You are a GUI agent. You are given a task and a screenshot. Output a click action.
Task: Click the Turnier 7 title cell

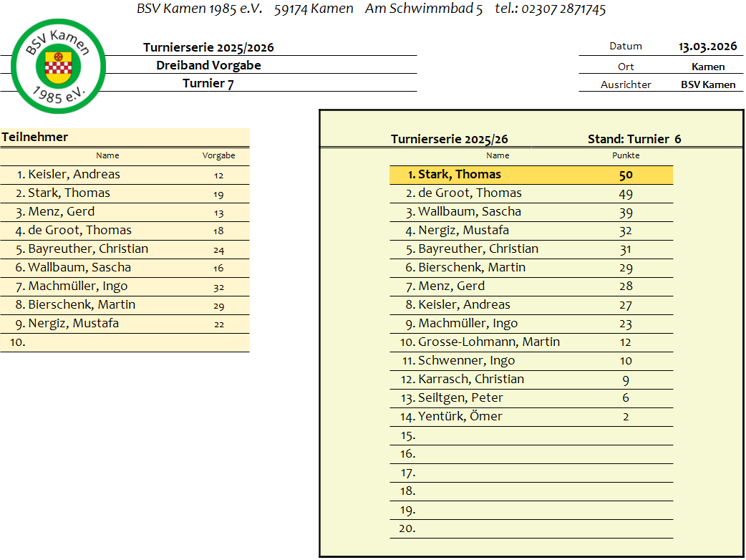[x=208, y=83]
